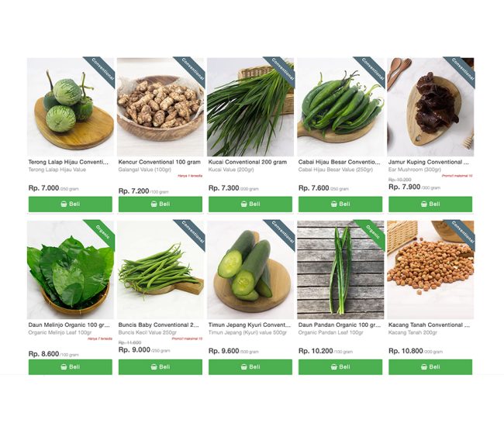The height and width of the screenshot is (426, 504).
Task: Click Organic ribbon on Daun Pandan
Action: point(372,232)
